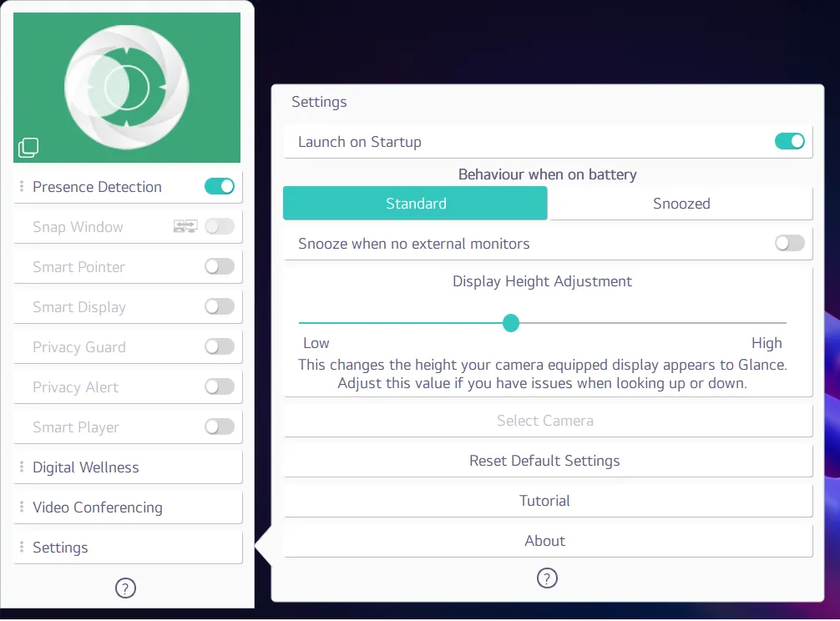This screenshot has width=840, height=621.
Task: Click the Display Height Adjustment slider handle
Action: click(511, 323)
